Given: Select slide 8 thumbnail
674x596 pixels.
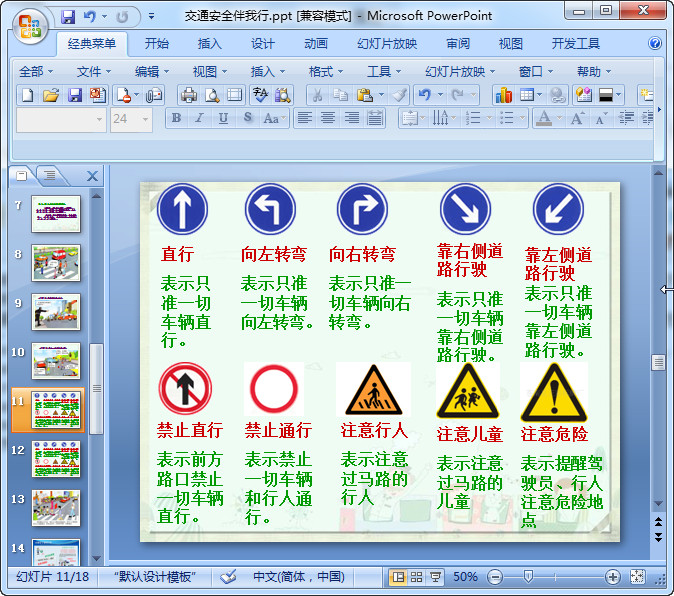Looking at the screenshot, I should pos(56,263).
